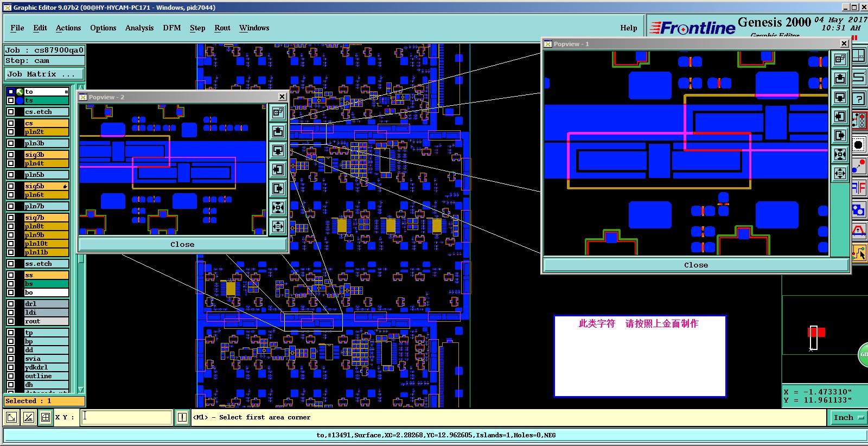Toggle the drl layer visibility checkbox
This screenshot has height=446, width=868.
coord(11,304)
